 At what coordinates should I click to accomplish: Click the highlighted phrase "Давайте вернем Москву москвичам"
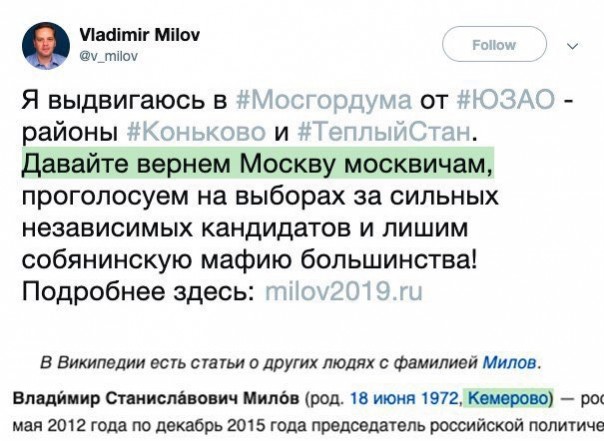(258, 163)
